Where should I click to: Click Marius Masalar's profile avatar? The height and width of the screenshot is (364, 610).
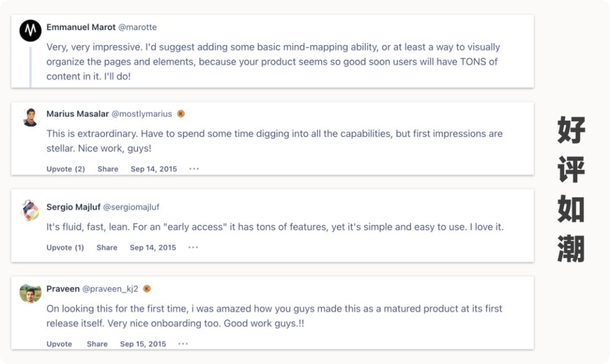[x=30, y=117]
